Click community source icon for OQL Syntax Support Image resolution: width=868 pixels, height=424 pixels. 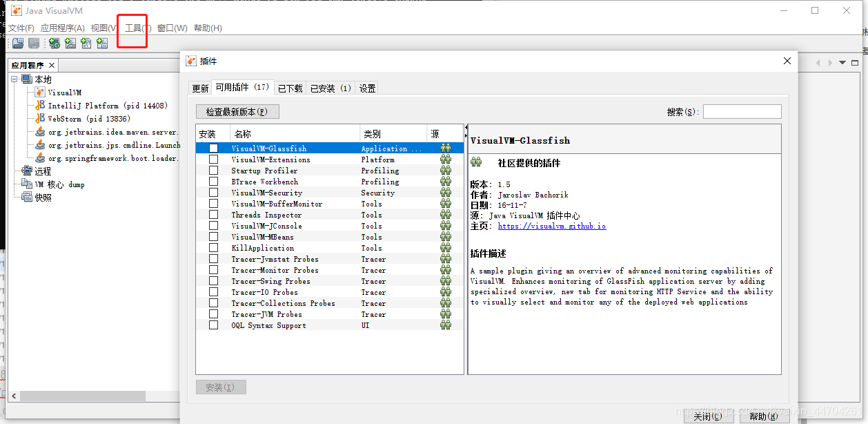coord(446,325)
